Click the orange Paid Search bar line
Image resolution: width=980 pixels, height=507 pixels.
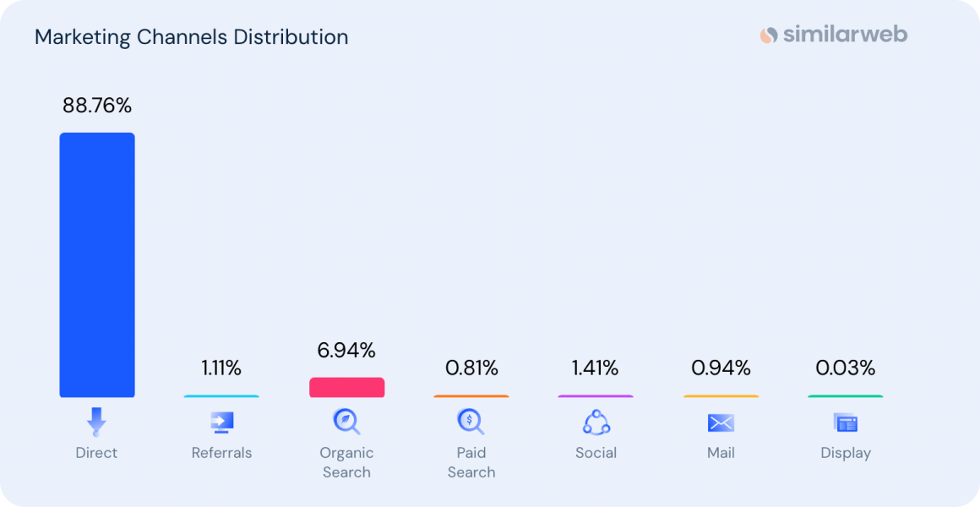point(471,395)
